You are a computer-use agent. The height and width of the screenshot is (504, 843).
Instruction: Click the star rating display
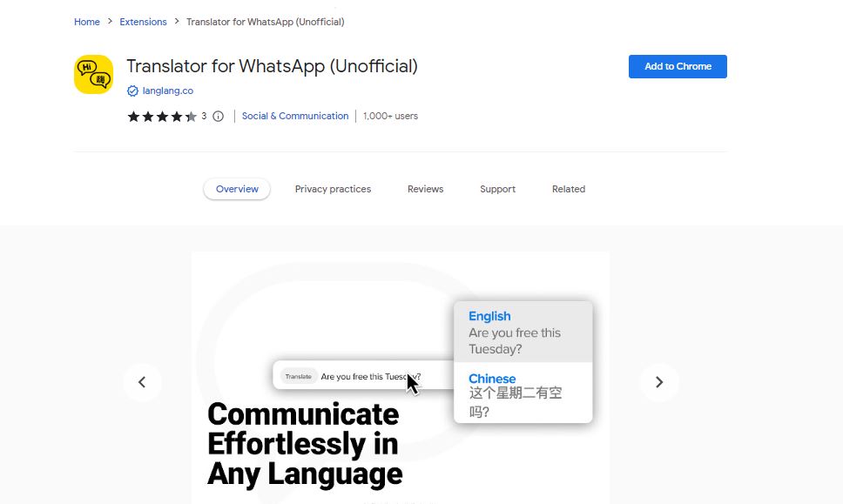pos(162,116)
